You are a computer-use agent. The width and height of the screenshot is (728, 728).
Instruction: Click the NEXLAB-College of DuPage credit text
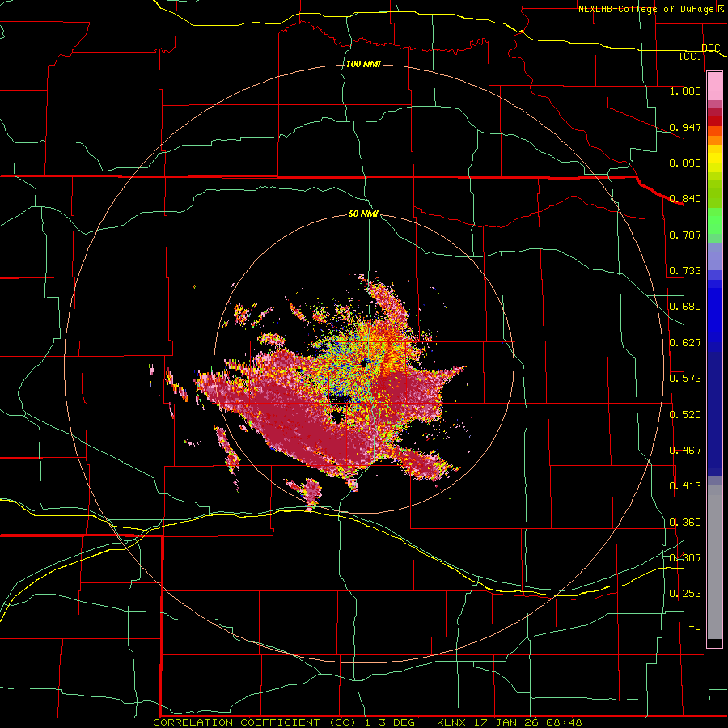[x=645, y=9]
